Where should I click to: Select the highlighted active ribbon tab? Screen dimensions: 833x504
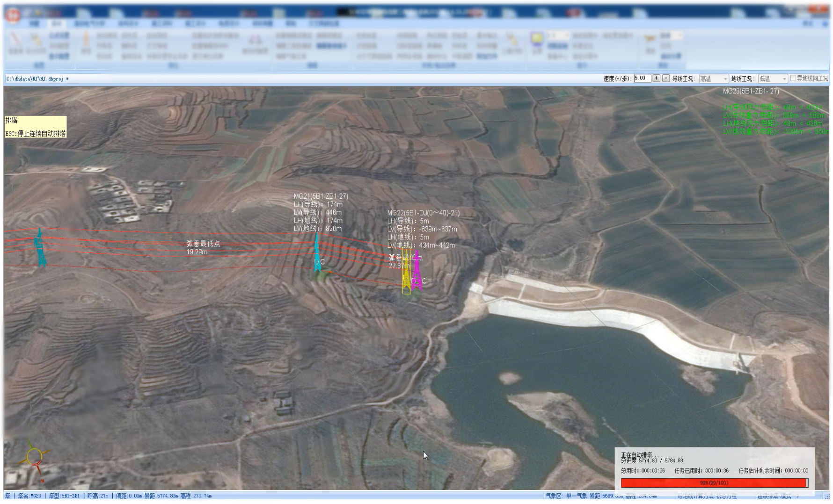tap(57, 23)
